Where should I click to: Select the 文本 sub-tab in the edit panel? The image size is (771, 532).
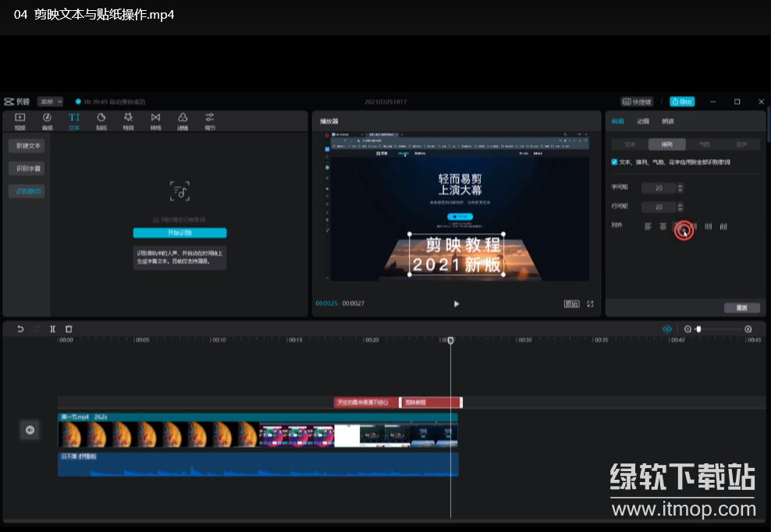tap(630, 144)
